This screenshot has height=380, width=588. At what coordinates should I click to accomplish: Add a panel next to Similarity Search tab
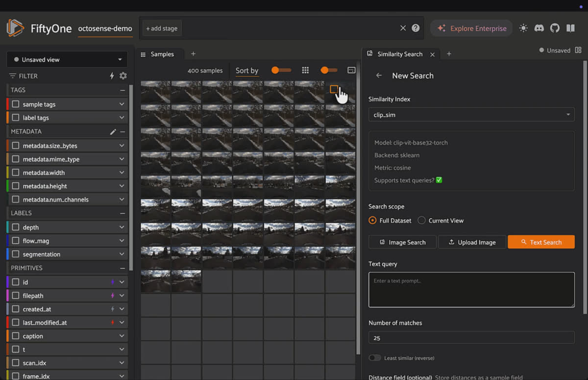(x=449, y=54)
